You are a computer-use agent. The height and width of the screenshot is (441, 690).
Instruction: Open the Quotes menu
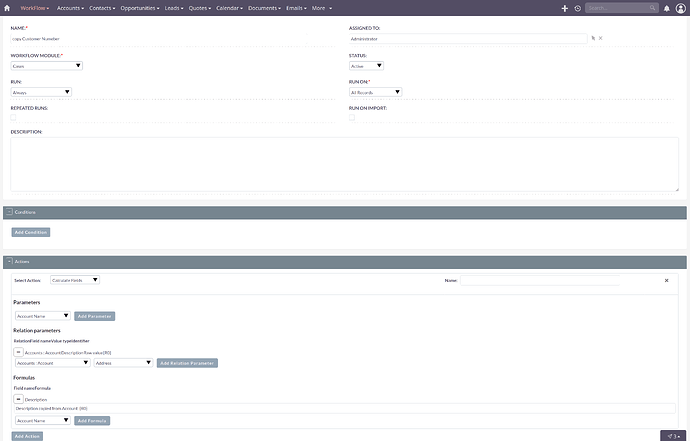[x=200, y=8]
